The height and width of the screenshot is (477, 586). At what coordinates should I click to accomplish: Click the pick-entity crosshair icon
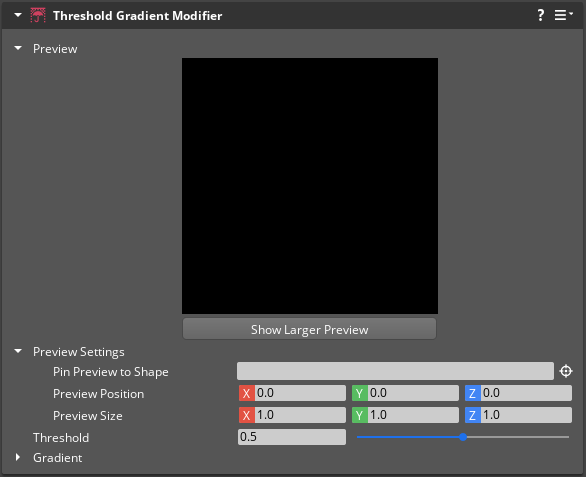(566, 371)
